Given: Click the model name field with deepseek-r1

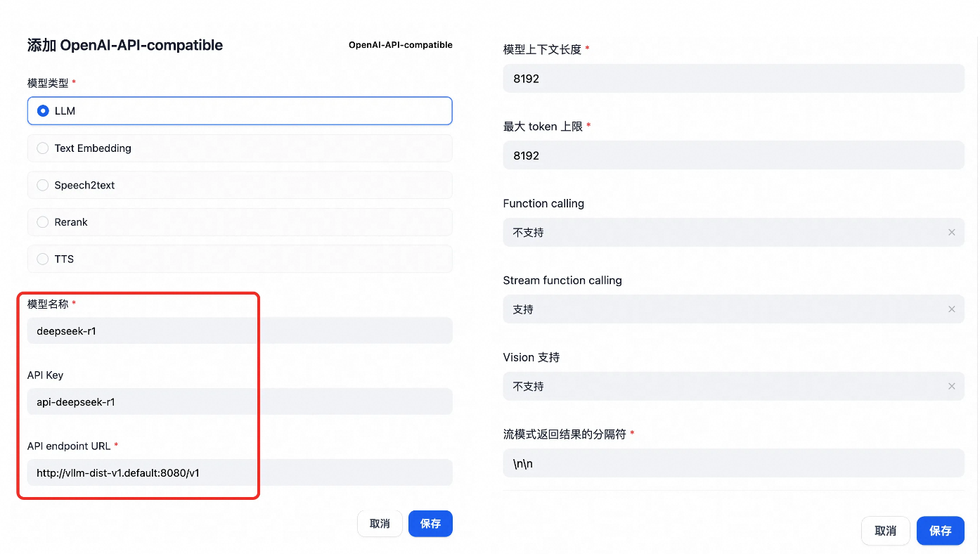Looking at the screenshot, I should coord(240,330).
